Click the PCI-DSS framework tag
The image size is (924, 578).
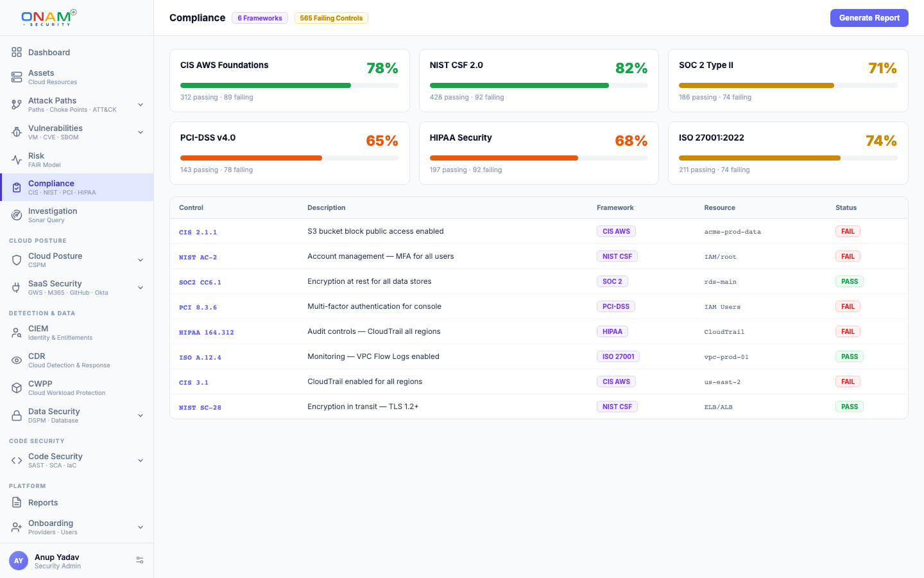(616, 306)
